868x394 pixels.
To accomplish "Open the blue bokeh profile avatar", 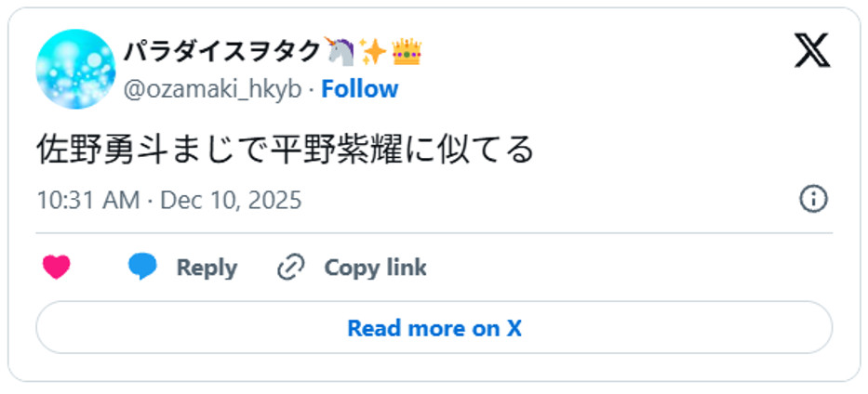I will pyautogui.click(x=76, y=69).
